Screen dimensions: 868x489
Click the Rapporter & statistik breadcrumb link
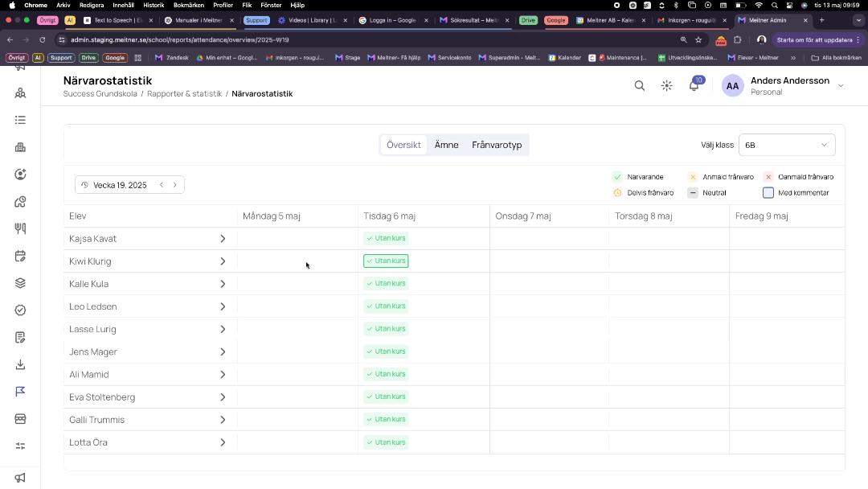click(184, 93)
